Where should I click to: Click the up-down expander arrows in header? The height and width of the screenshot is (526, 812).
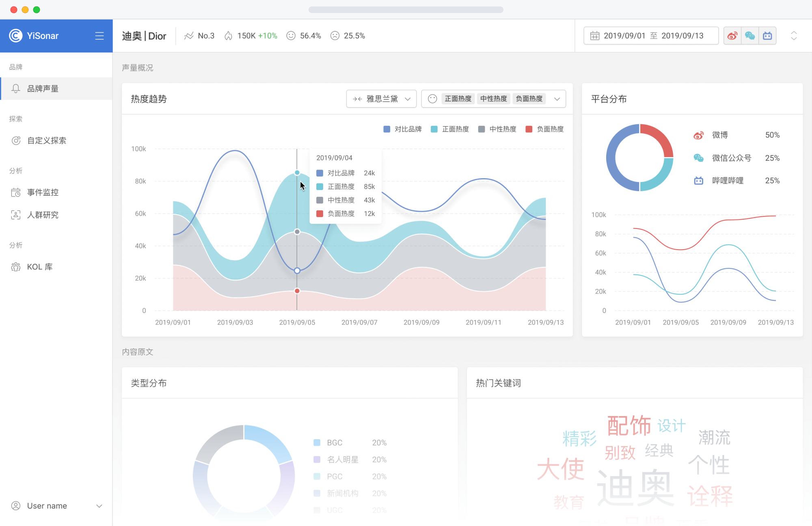(x=794, y=36)
